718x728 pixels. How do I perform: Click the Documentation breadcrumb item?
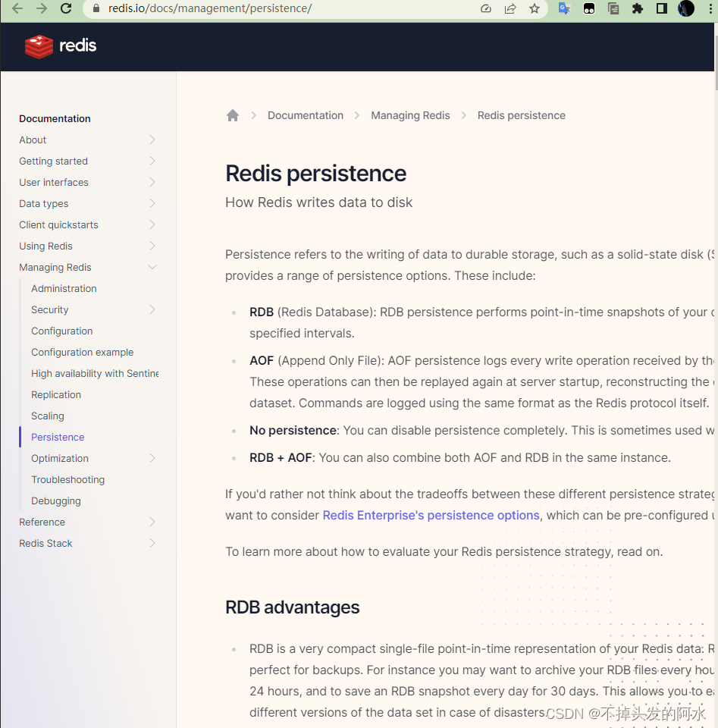(x=306, y=115)
